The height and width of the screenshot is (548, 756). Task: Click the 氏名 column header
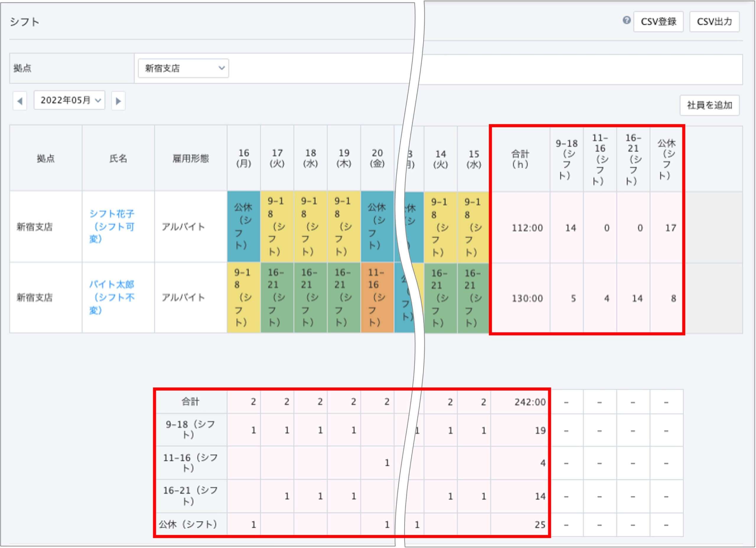pyautogui.click(x=118, y=158)
